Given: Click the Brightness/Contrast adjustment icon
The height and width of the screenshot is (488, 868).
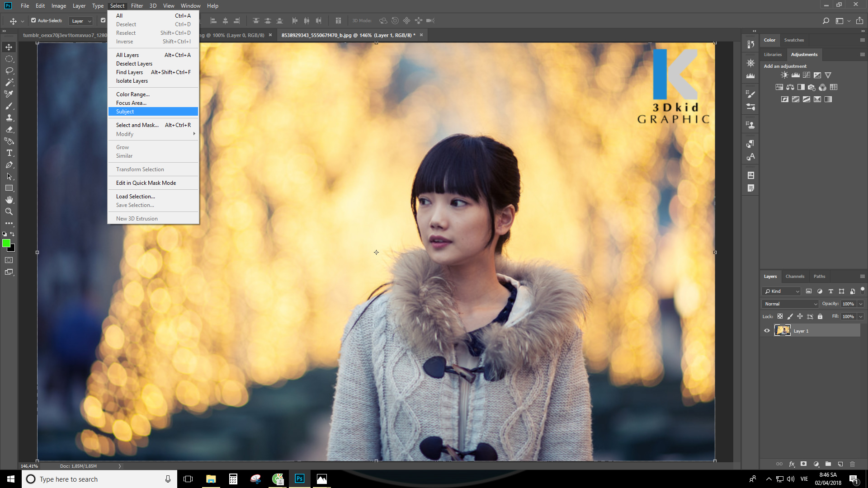Looking at the screenshot, I should coord(784,75).
